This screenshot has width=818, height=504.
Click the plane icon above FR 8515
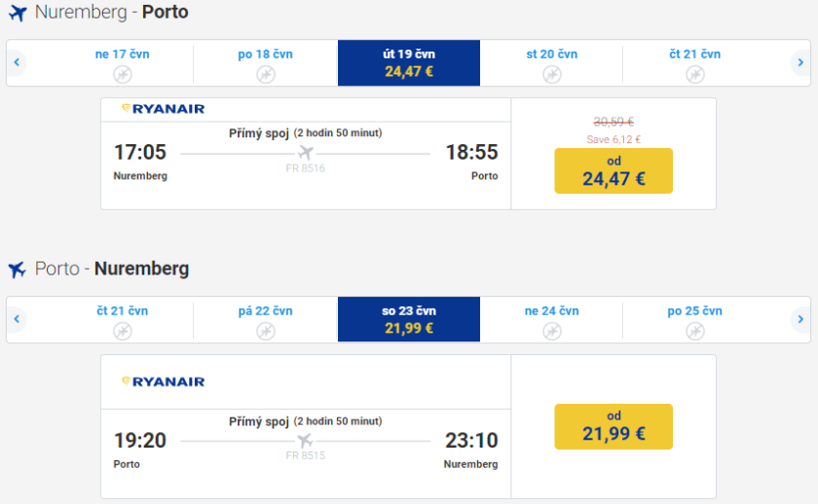coord(306,441)
